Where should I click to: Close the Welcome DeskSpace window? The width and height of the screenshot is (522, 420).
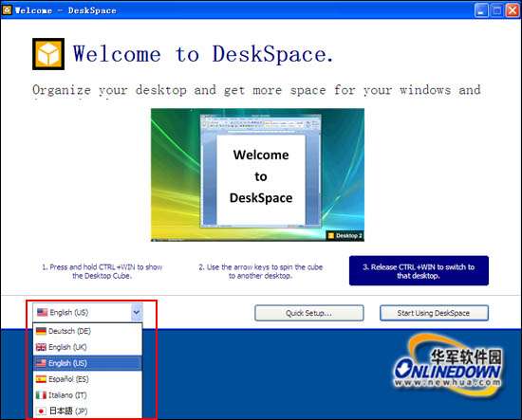click(513, 10)
